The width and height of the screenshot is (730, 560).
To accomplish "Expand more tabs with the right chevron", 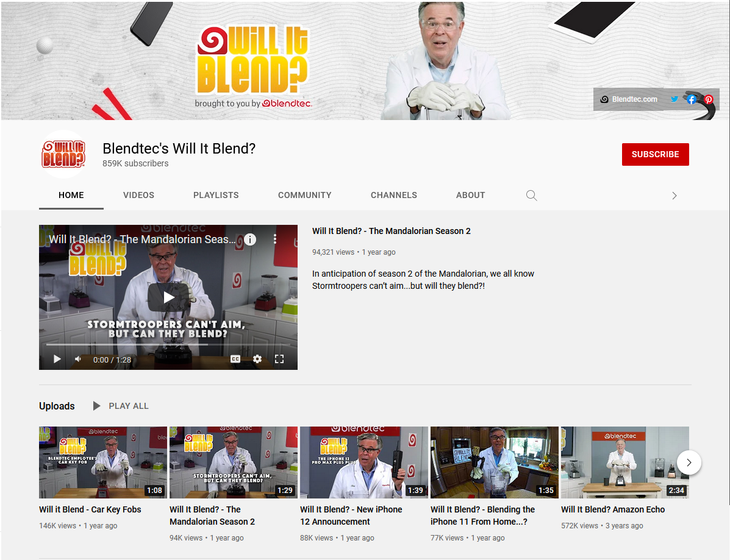I will 675,195.
